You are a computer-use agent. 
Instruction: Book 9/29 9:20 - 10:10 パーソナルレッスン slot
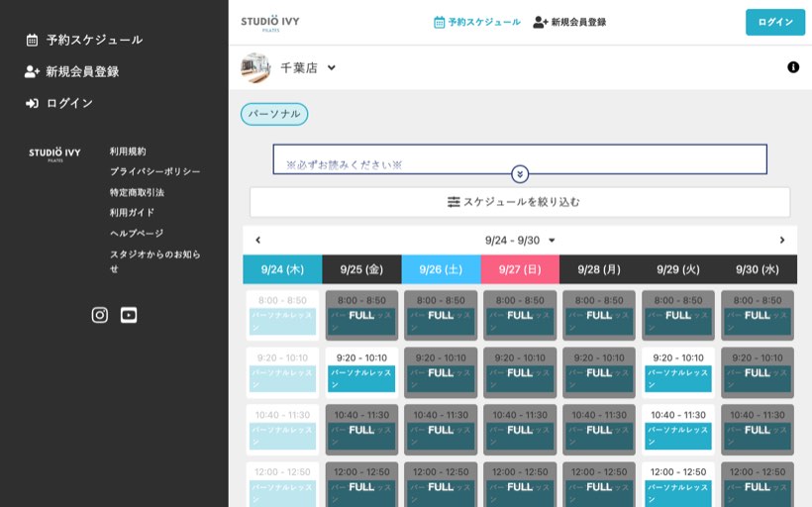pos(678,372)
